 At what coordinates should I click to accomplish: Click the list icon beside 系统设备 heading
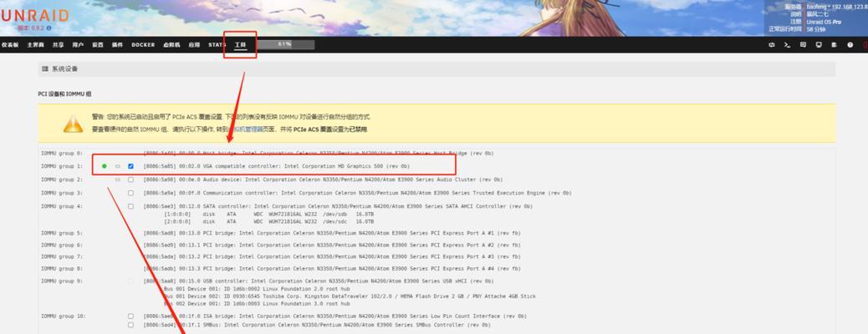(x=45, y=69)
